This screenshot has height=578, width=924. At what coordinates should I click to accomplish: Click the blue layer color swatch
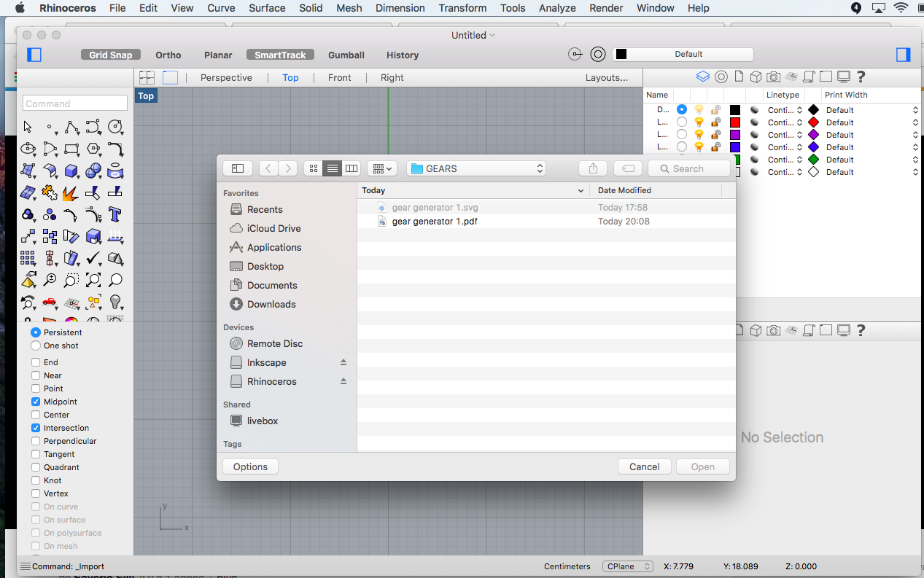pos(735,147)
